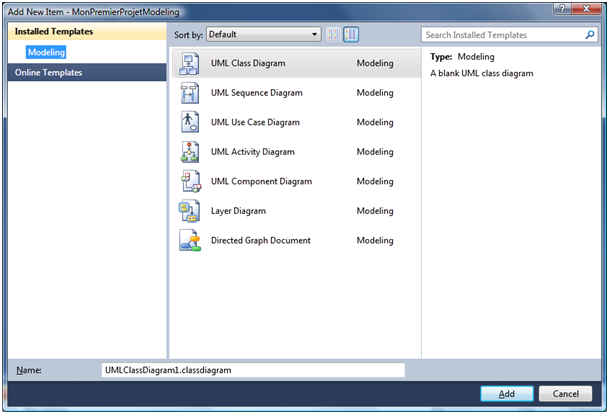Image resolution: width=609 pixels, height=414 pixels.
Task: Click the Layer Diagram template icon
Action: [x=189, y=211]
